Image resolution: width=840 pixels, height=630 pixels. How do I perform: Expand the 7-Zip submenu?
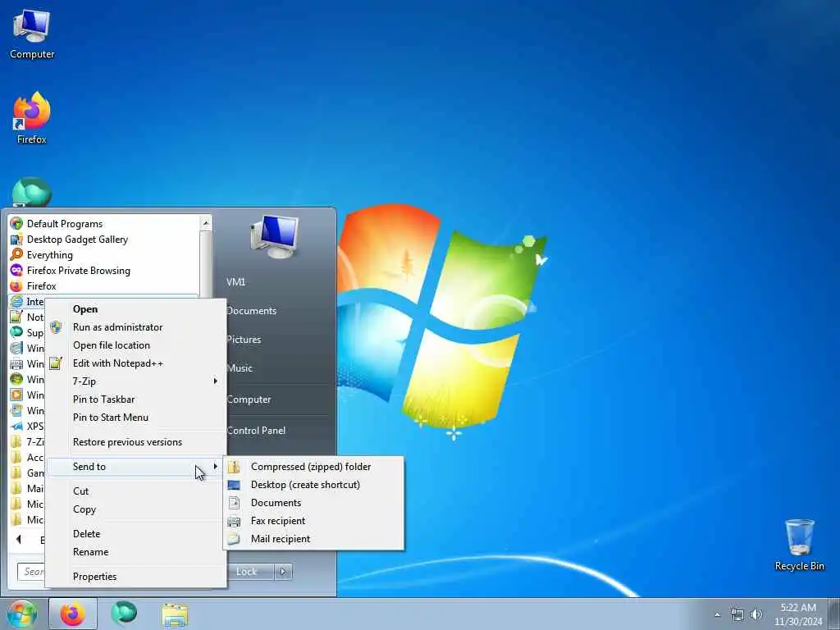(135, 381)
